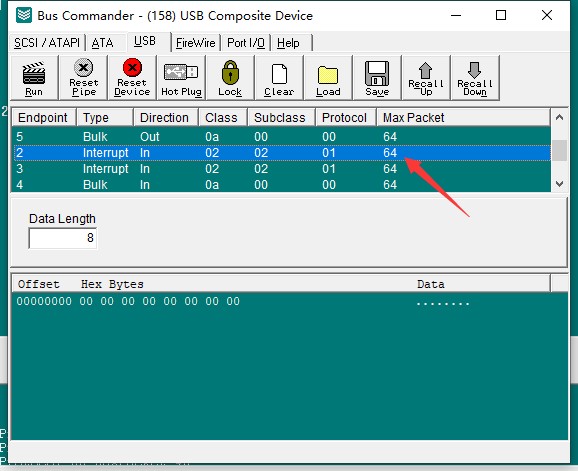
Task: Click the Type column header
Action: click(105, 118)
